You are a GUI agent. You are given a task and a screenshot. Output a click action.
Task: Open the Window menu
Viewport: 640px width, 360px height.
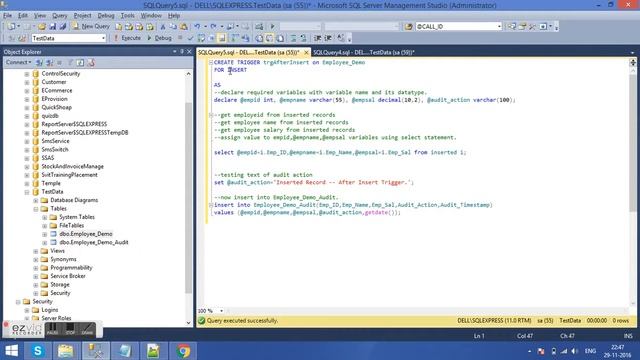[x=151, y=16]
